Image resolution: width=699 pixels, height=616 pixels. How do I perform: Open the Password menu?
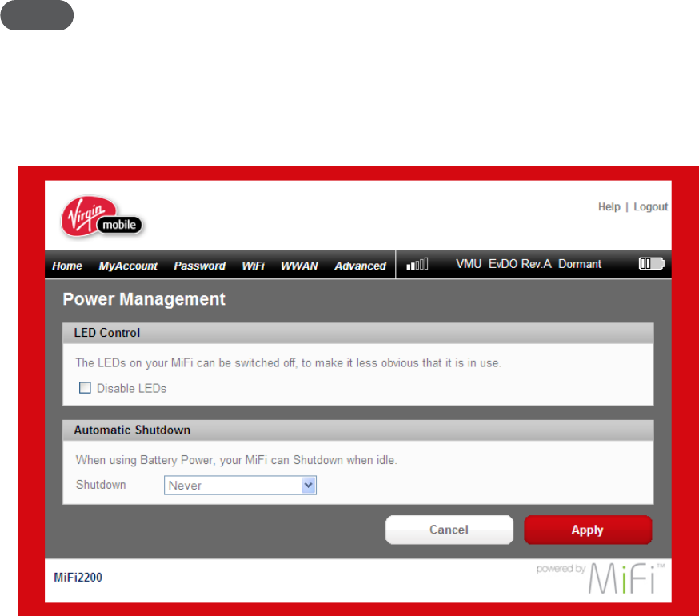[199, 266]
